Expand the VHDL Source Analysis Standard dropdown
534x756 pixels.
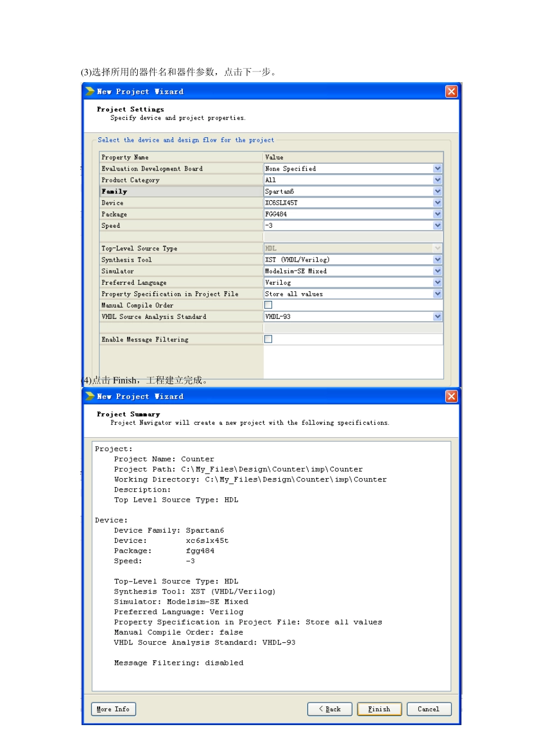pos(437,317)
